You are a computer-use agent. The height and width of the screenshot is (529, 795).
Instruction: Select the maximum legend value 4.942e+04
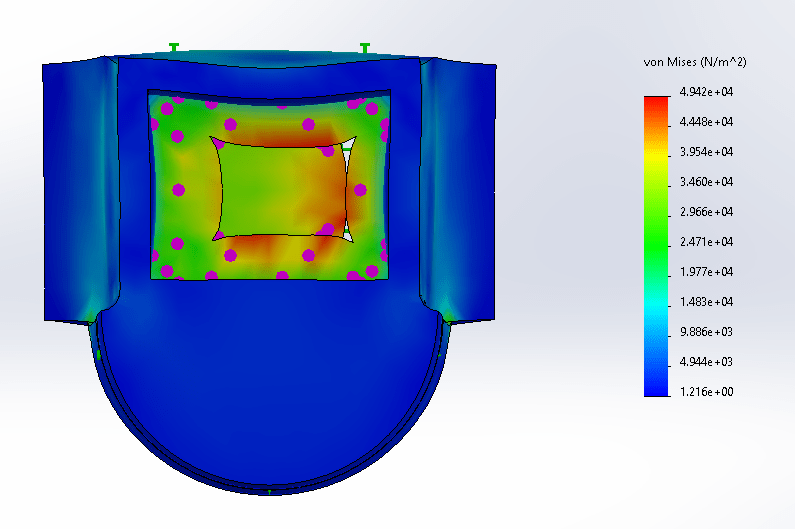(x=707, y=92)
